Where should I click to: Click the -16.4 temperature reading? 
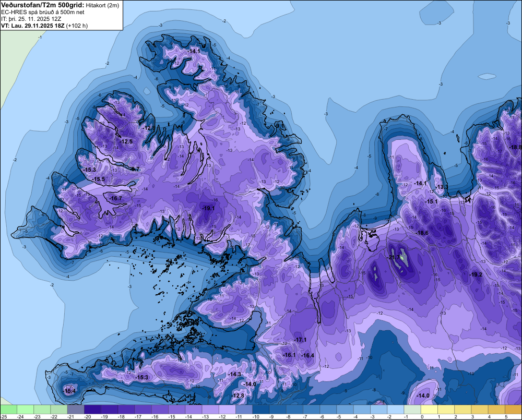307,355
